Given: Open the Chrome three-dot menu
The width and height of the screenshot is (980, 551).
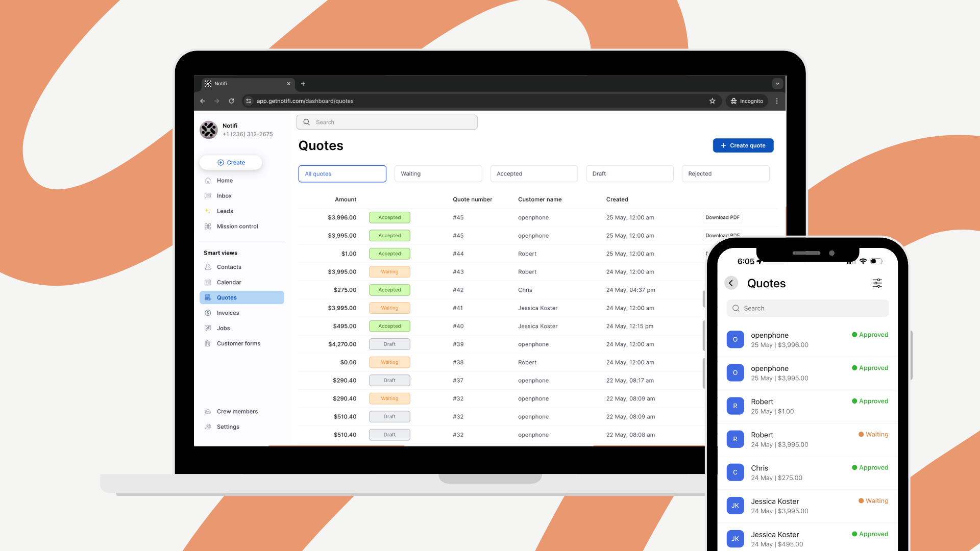Looking at the screenshot, I should (x=777, y=101).
